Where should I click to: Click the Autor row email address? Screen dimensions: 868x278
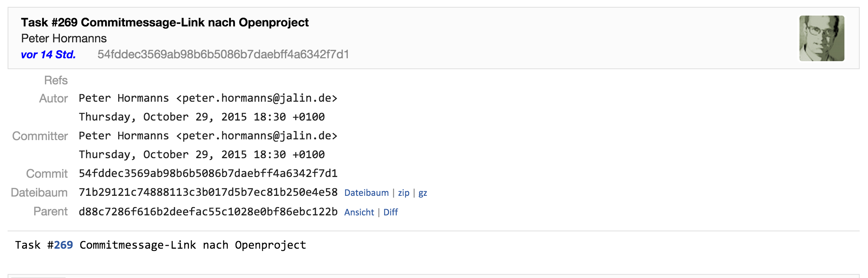(257, 98)
